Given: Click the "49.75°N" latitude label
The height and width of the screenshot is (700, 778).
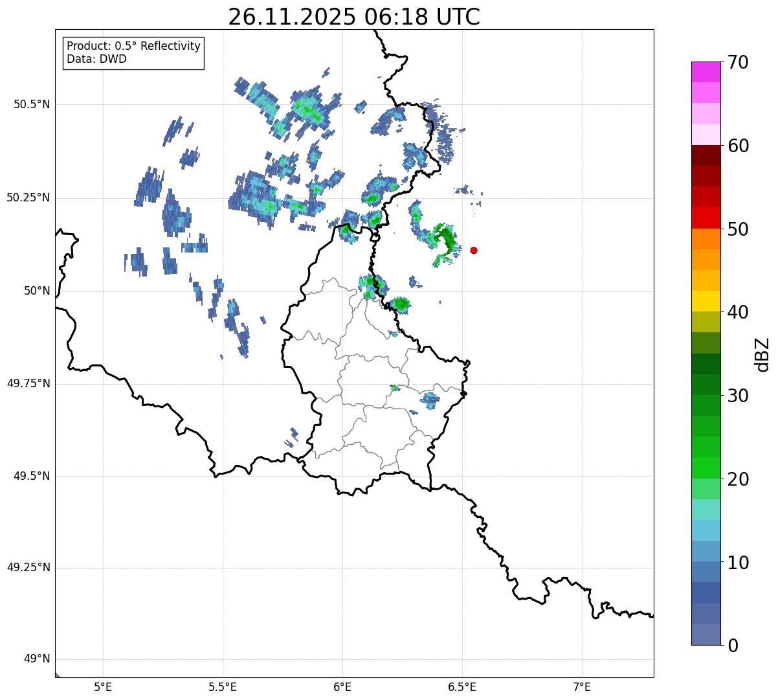Looking at the screenshot, I should tap(28, 383).
